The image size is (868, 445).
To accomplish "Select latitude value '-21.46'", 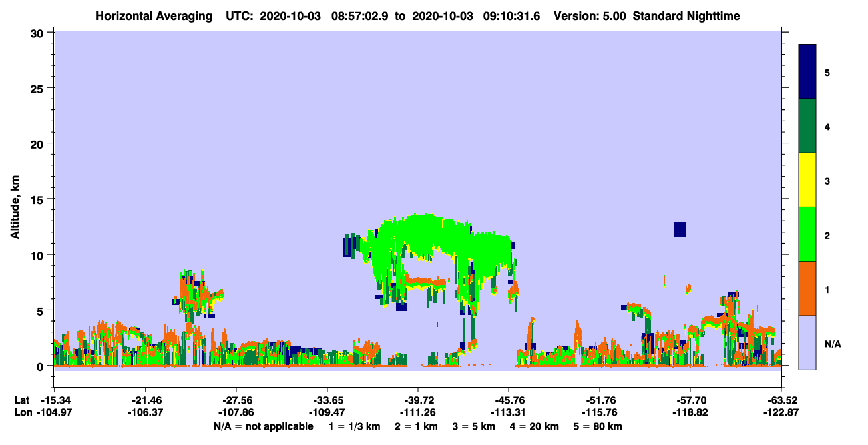I will point(146,400).
